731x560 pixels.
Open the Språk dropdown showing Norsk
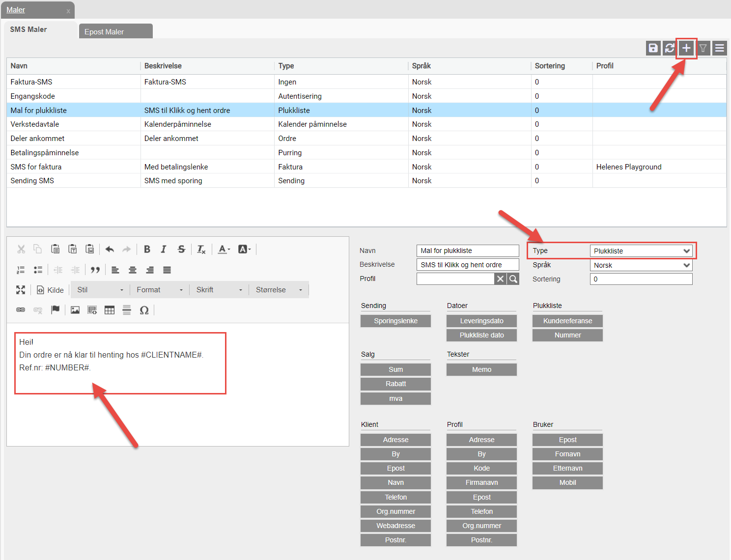coord(641,265)
